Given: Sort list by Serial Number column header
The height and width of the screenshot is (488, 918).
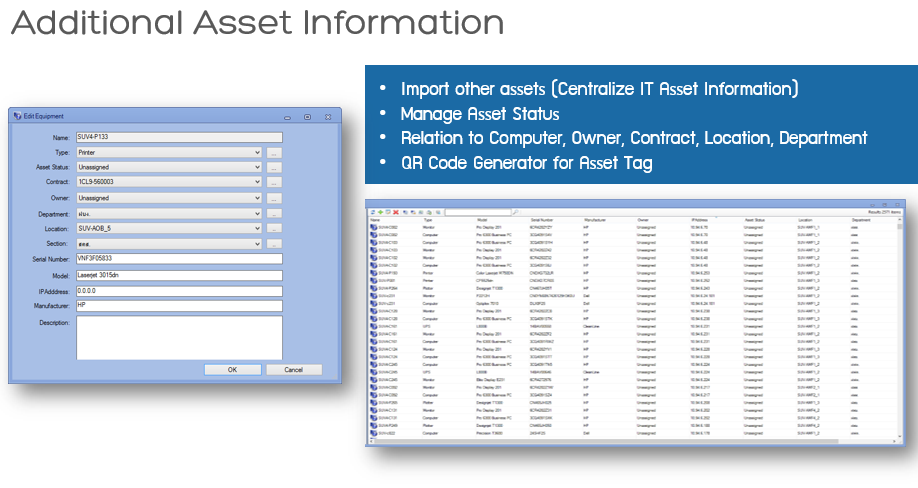Looking at the screenshot, I should (542, 220).
